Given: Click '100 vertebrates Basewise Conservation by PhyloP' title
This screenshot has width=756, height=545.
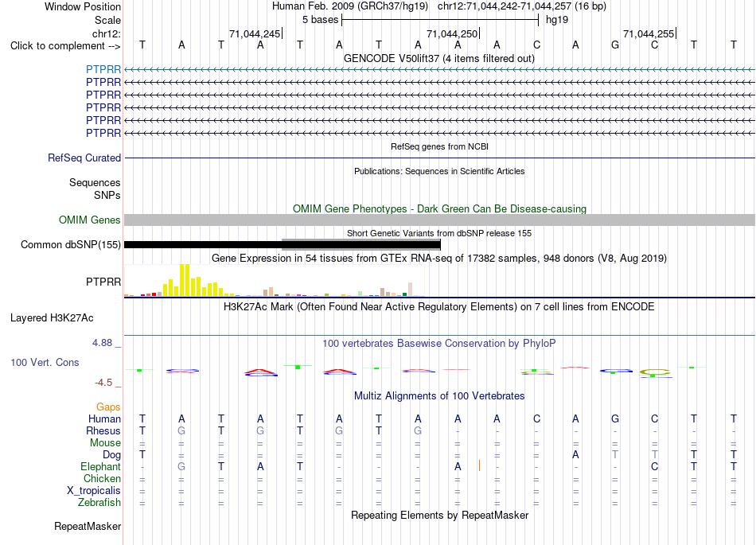Looking at the screenshot, I should click(439, 343).
